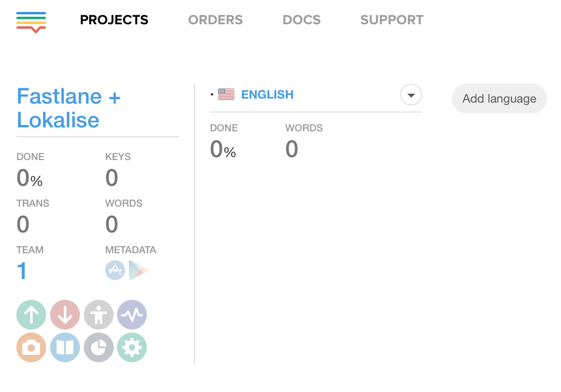Open the English language link

[267, 95]
